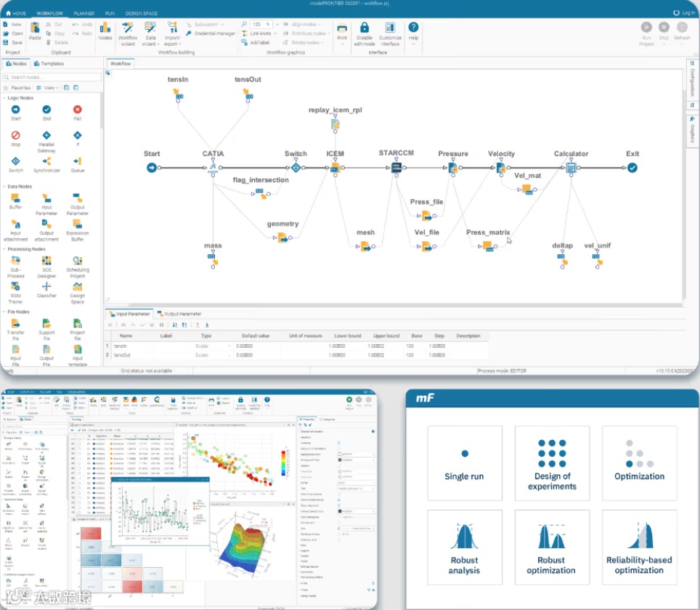
Task: Click the Open project button
Action: point(13,33)
